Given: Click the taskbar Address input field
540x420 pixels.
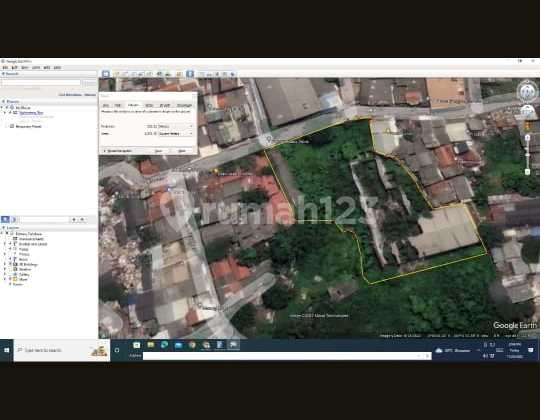Looking at the screenshot, I should pyautogui.click(x=287, y=356).
